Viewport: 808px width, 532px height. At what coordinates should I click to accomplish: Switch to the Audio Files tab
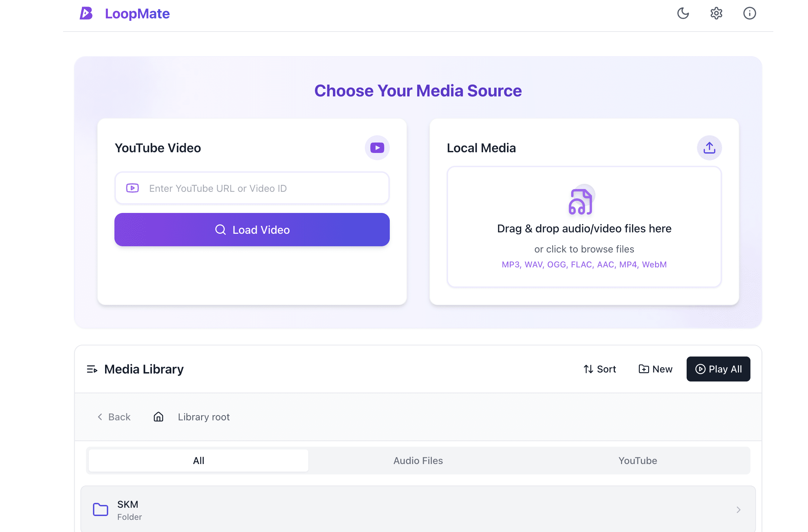point(418,461)
